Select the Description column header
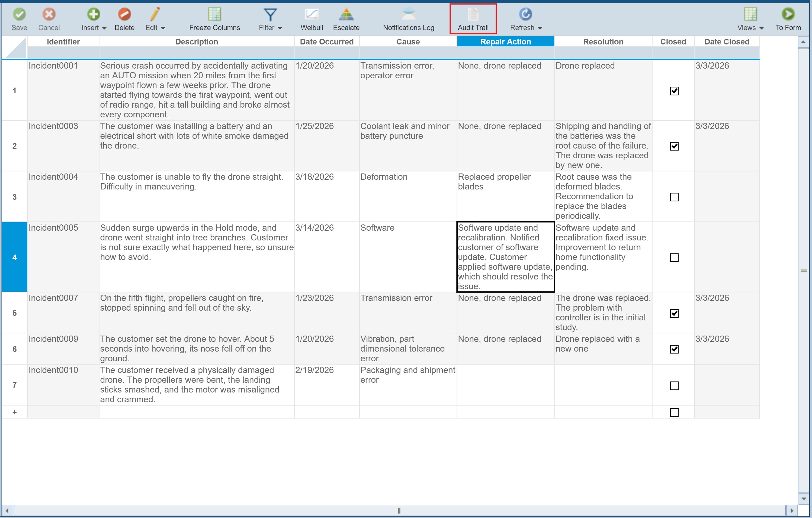812x518 pixels. [197, 42]
